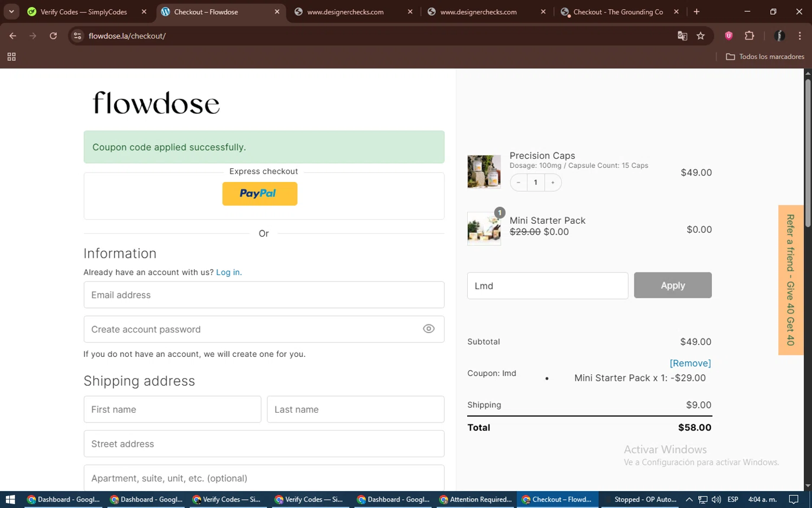Image resolution: width=812 pixels, height=508 pixels.
Task: Decrease Precision Caps quantity with minus
Action: 519,183
